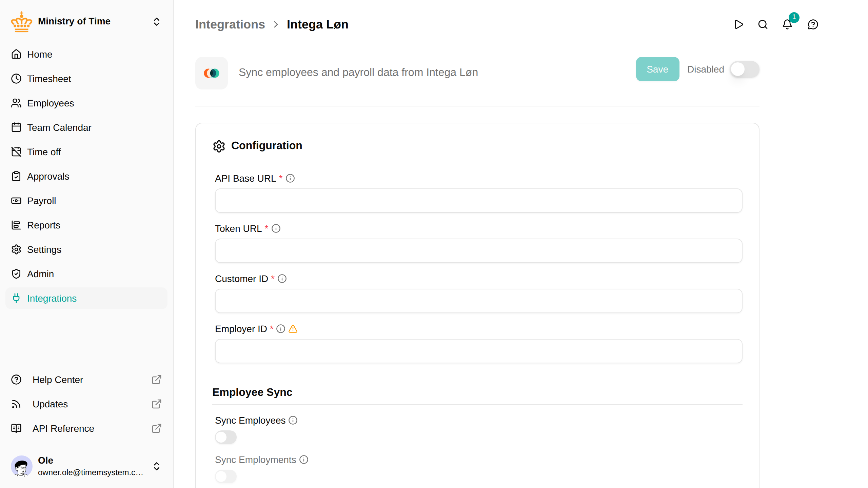Enable the Sync Employments switch
This screenshot has width=868, height=488.
pyautogui.click(x=226, y=476)
